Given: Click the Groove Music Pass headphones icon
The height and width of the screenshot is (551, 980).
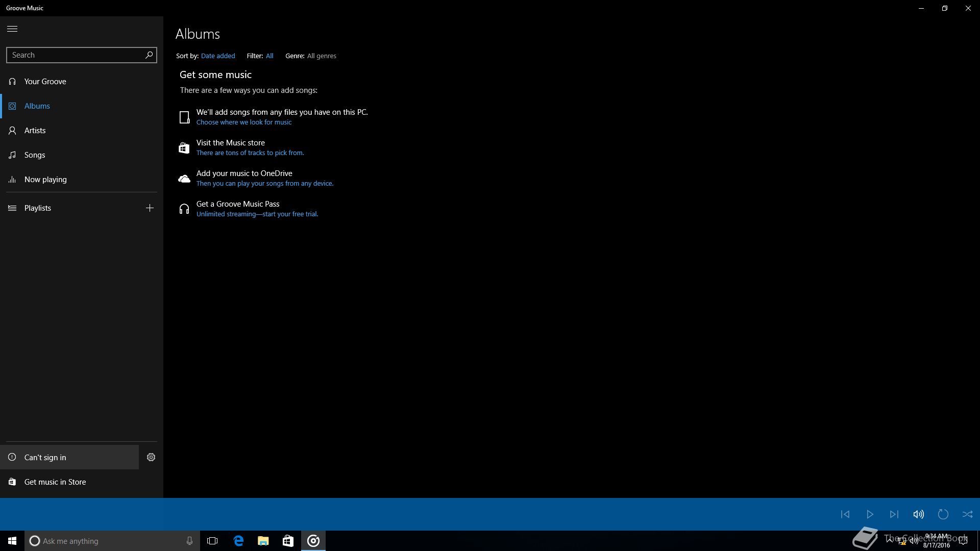Looking at the screenshot, I should 184,209.
